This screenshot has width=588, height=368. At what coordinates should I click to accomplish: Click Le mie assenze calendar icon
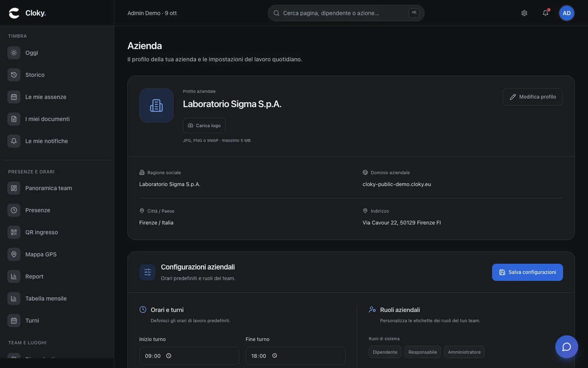tap(14, 97)
